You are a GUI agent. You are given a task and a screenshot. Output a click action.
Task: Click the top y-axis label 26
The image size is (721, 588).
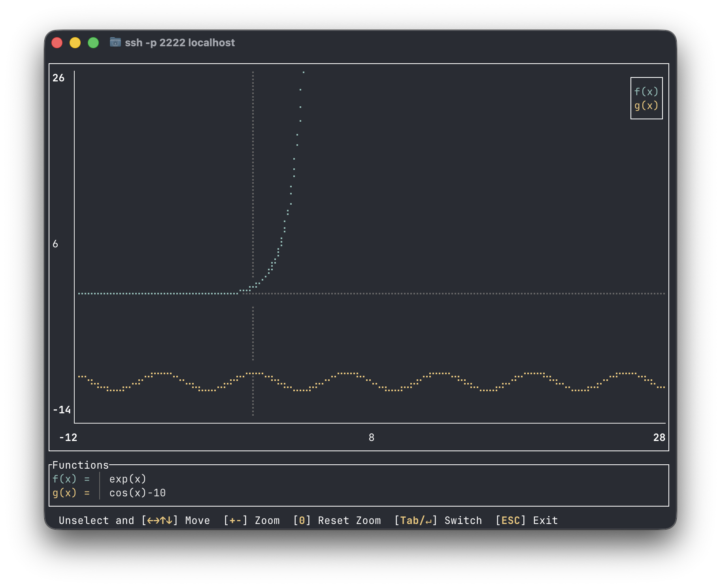point(59,78)
